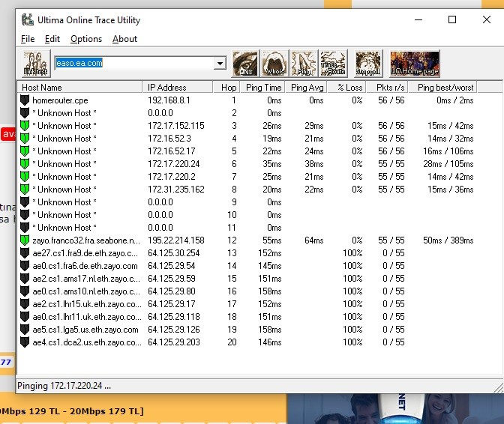
Task: Click green shield icon for 172.17.220.2
Action: [x=25, y=177]
